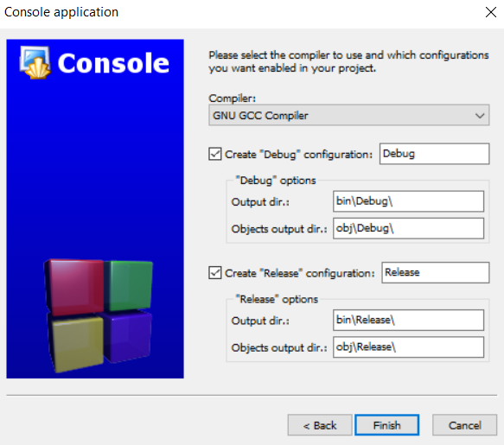
Task: Click the Console wizard icon
Action: (35, 62)
